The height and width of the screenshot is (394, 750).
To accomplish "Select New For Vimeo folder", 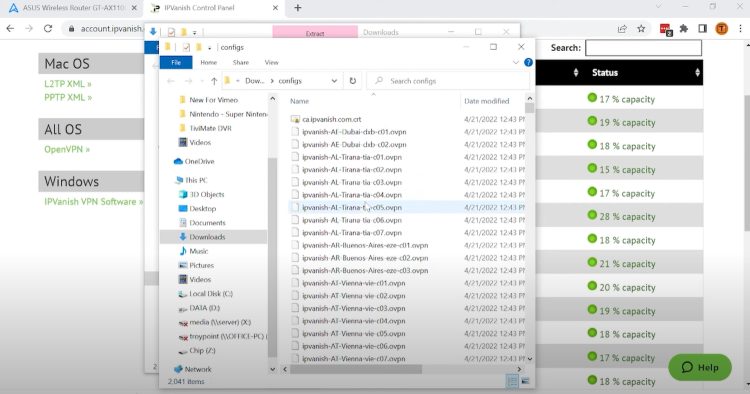I will (213, 100).
